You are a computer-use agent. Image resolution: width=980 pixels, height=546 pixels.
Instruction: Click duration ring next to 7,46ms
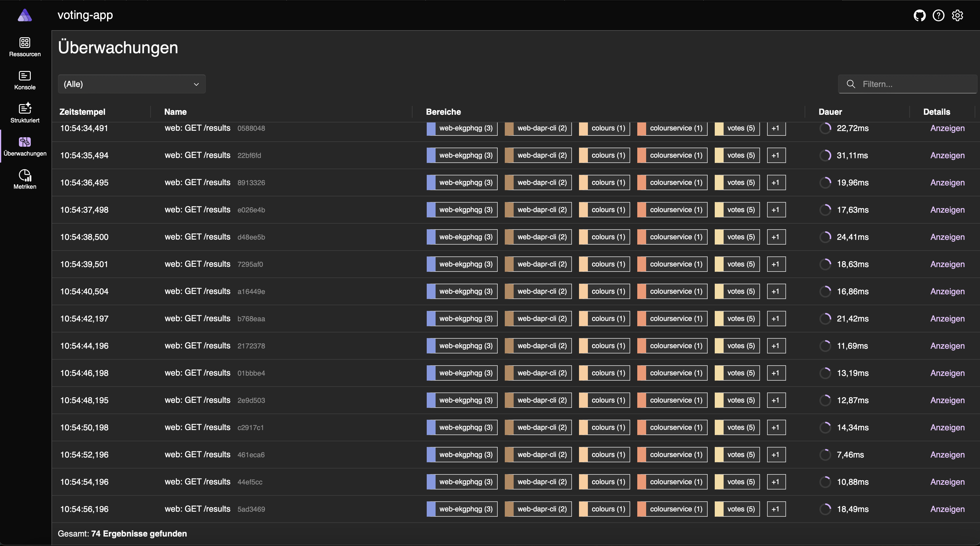pos(825,455)
